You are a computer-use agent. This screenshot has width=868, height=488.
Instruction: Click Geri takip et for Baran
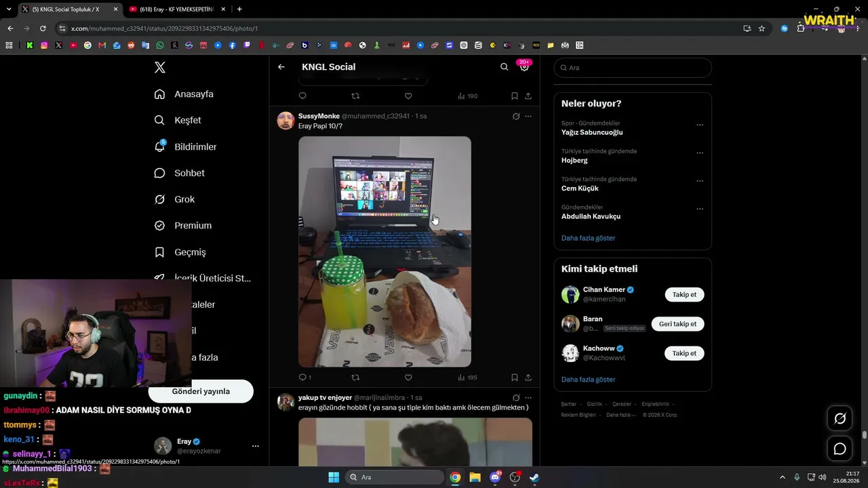click(x=677, y=324)
